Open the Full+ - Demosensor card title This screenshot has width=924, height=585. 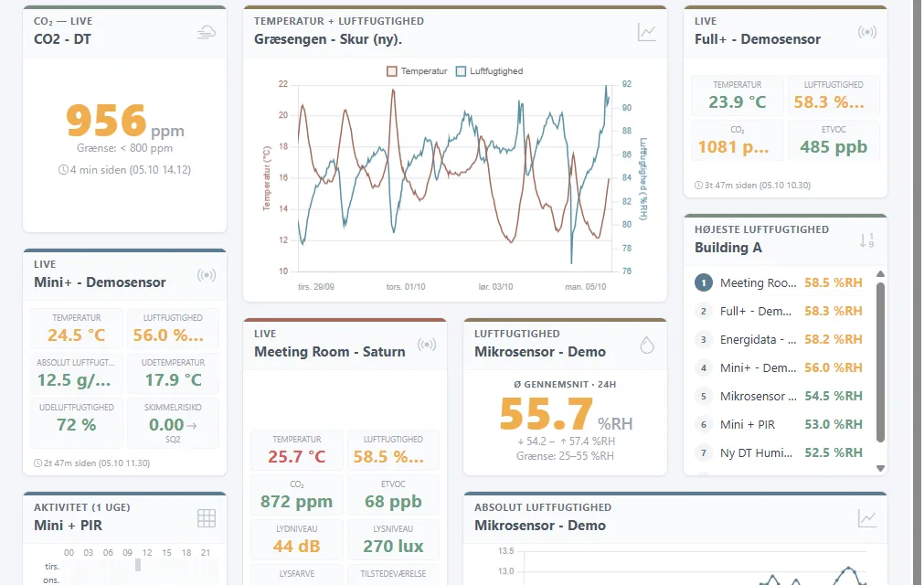[758, 39]
